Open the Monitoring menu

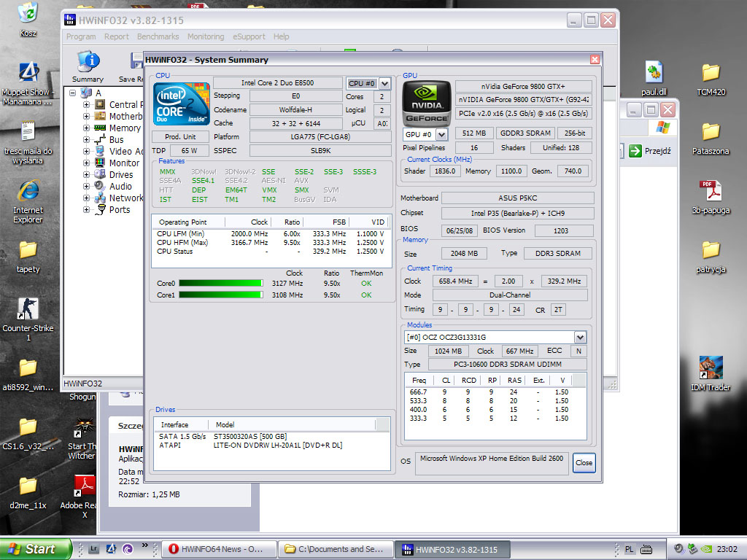point(206,36)
